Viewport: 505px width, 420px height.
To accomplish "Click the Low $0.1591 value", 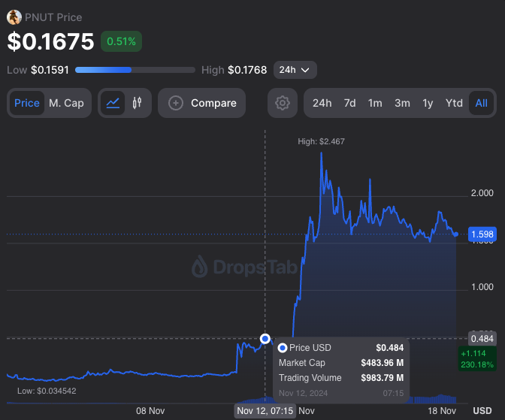I will [x=50, y=70].
